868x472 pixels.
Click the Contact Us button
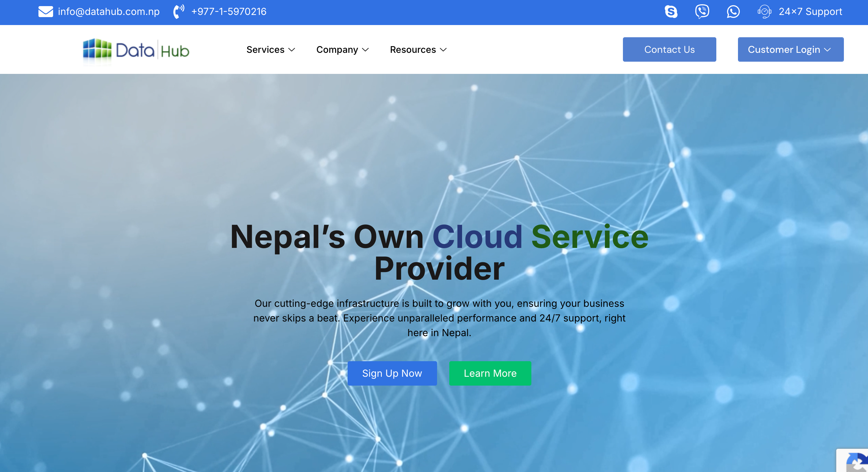pyautogui.click(x=669, y=49)
